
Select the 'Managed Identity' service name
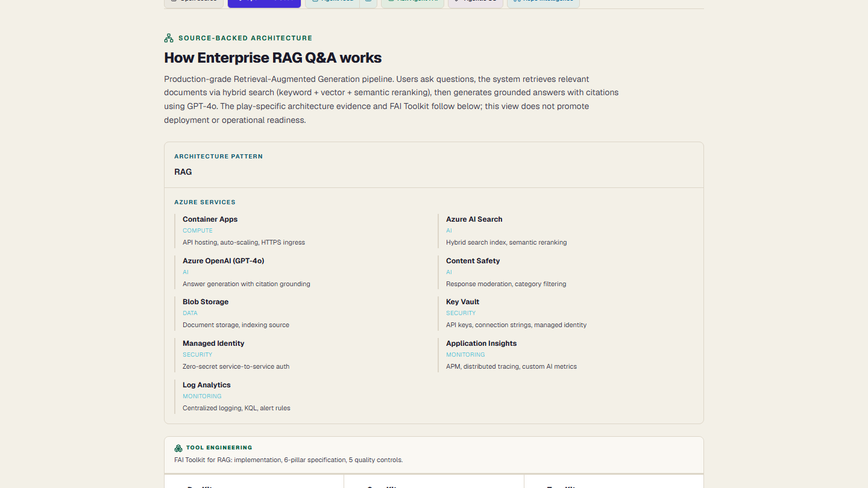tap(213, 343)
